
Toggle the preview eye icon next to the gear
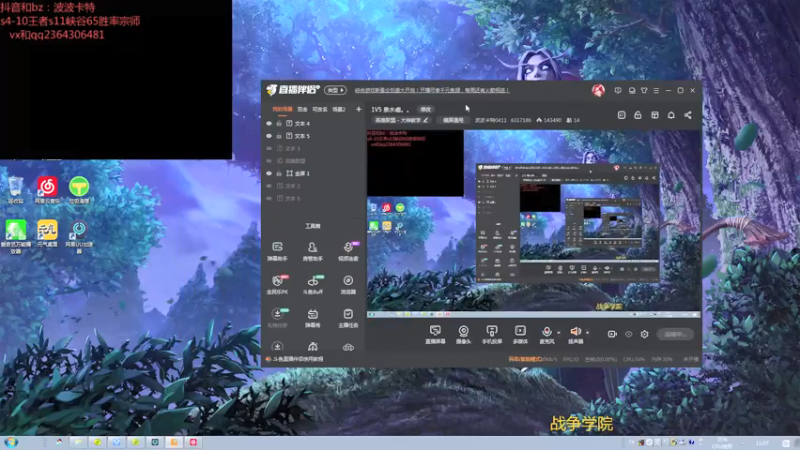629,334
